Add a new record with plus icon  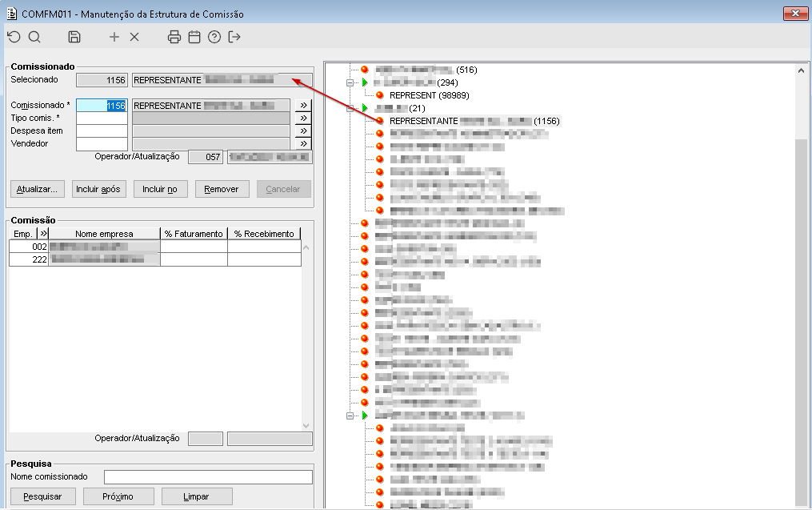tap(114, 37)
